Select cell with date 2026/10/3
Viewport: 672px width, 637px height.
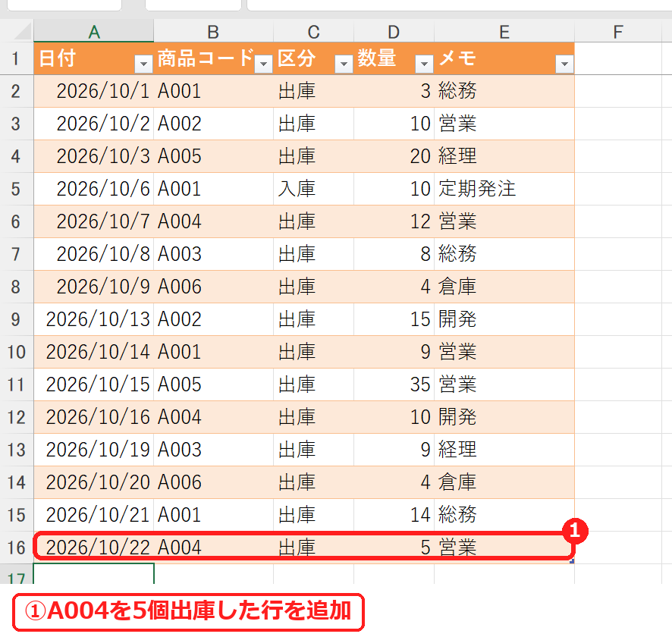[93, 156]
